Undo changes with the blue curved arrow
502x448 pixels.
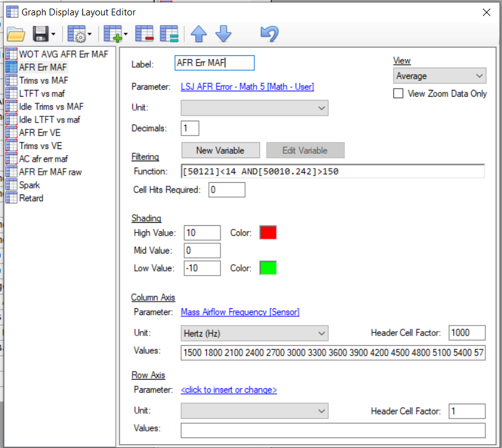tap(270, 34)
